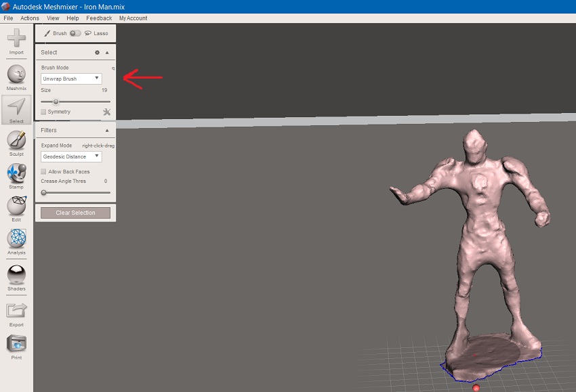Open the Help menu

tap(73, 18)
